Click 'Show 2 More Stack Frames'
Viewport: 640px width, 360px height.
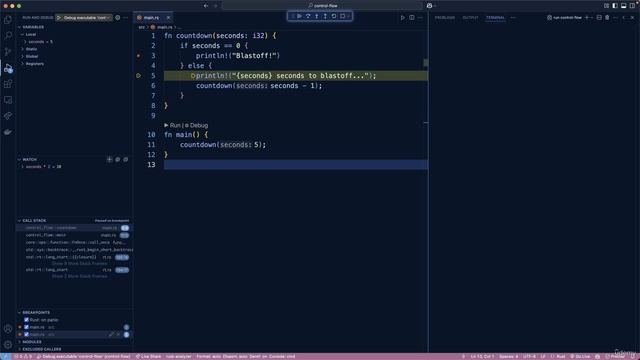[x=80, y=276]
